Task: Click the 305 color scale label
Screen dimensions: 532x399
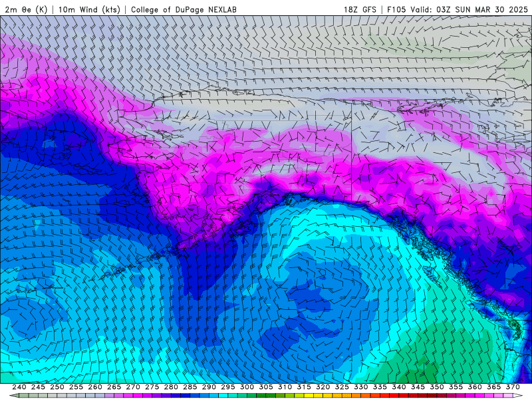Action: click(266, 387)
